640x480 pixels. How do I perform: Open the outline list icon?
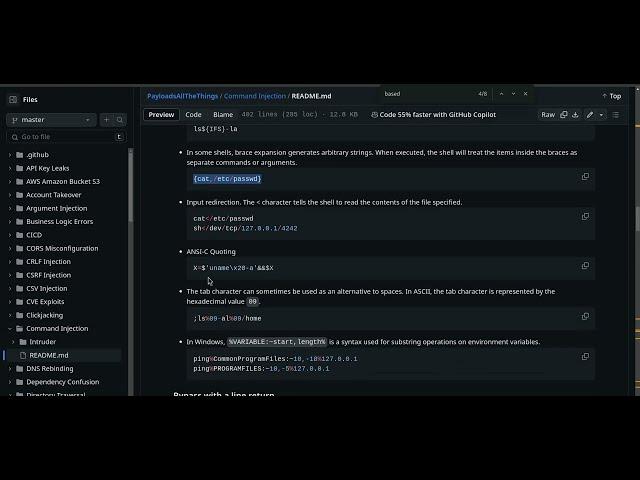tap(616, 115)
